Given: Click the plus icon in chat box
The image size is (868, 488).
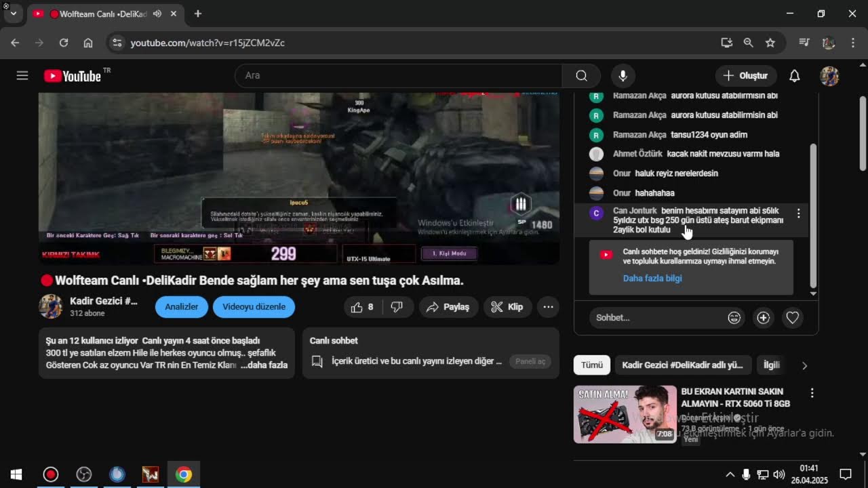Looking at the screenshot, I should pyautogui.click(x=764, y=317).
